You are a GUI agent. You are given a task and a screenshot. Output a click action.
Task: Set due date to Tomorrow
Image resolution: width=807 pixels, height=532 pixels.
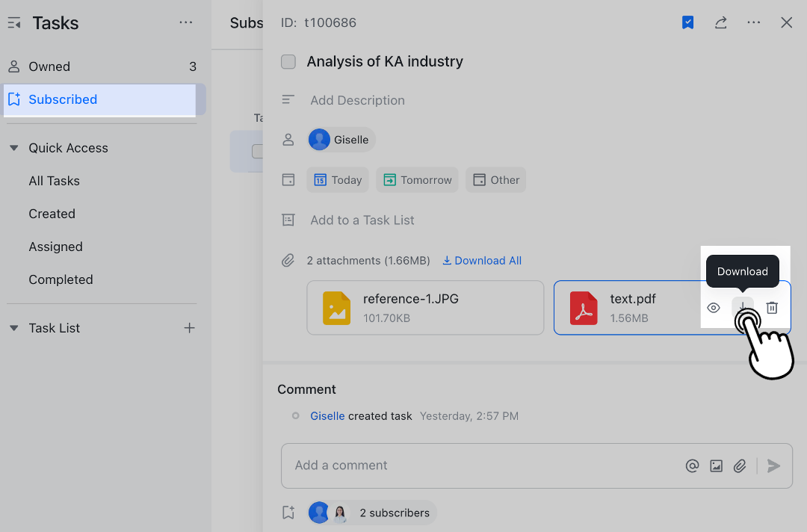click(417, 180)
